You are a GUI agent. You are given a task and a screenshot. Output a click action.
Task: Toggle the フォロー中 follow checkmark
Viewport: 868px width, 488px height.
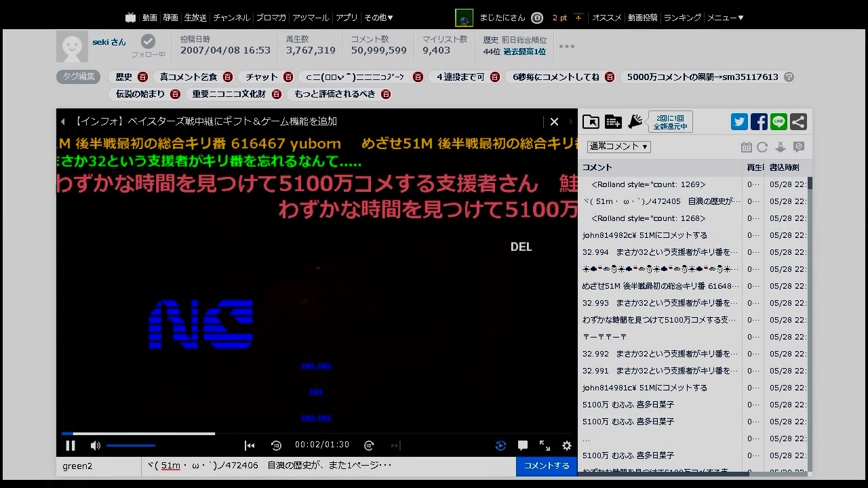[148, 41]
